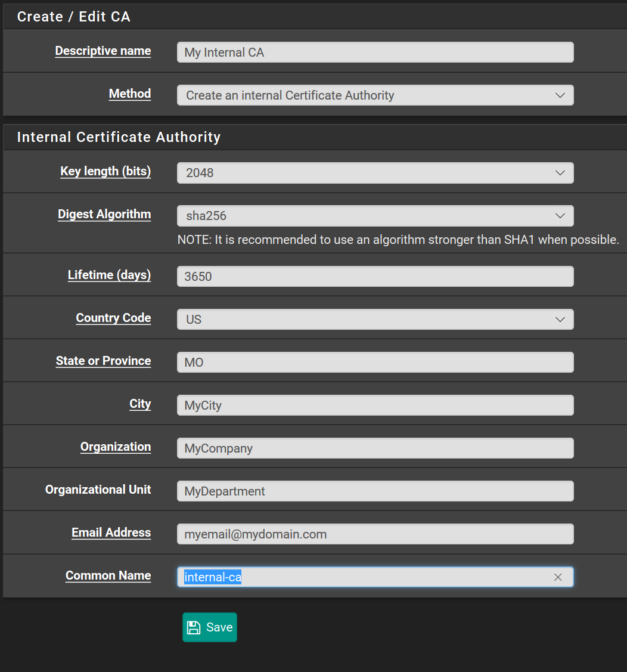This screenshot has height=672, width=627.
Task: Click the Save button
Action: pyautogui.click(x=210, y=627)
